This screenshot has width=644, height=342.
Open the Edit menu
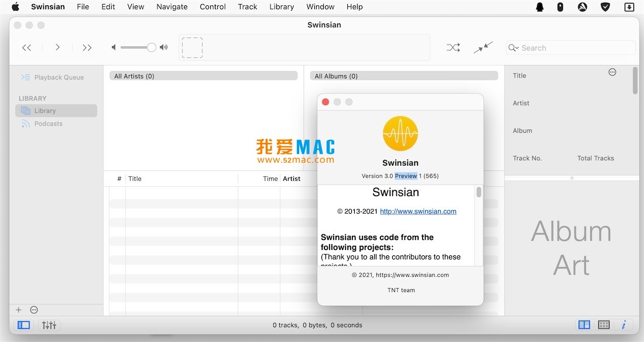point(108,6)
